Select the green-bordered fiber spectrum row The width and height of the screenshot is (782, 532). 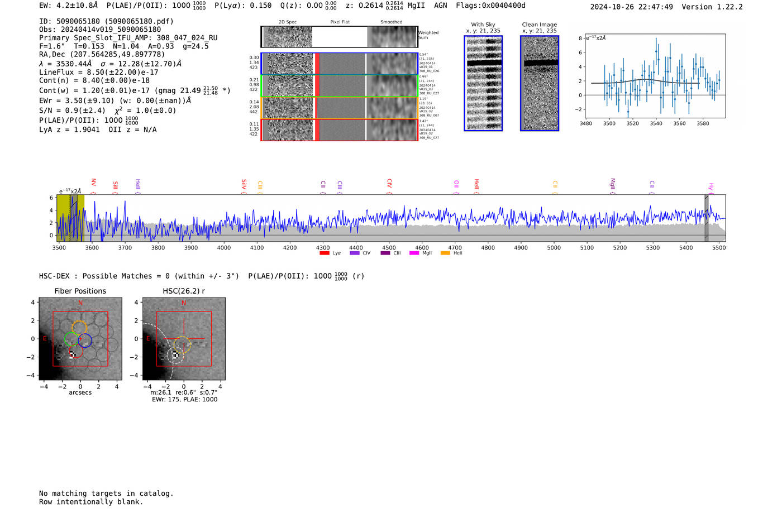pyautogui.click(x=340, y=86)
